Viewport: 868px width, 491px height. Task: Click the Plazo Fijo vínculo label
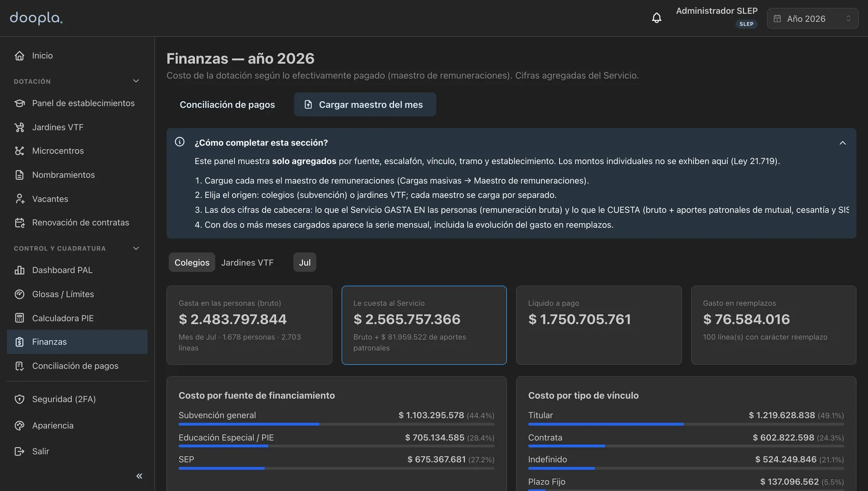[x=546, y=482]
